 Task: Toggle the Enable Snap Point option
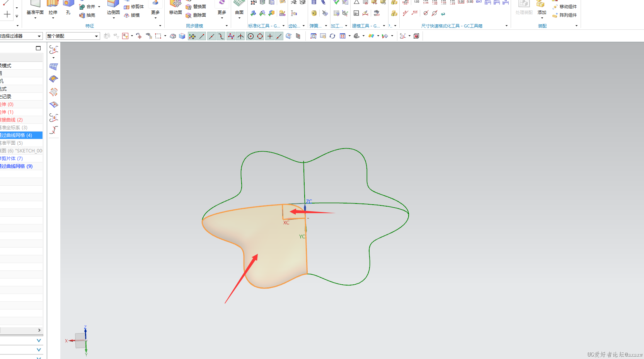[x=192, y=36]
